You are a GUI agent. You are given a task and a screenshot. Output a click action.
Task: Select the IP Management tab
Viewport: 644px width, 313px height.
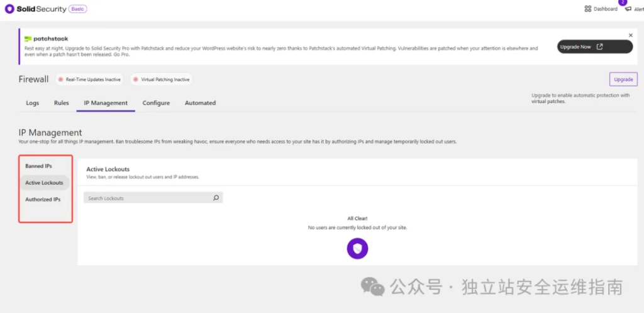[x=106, y=103]
